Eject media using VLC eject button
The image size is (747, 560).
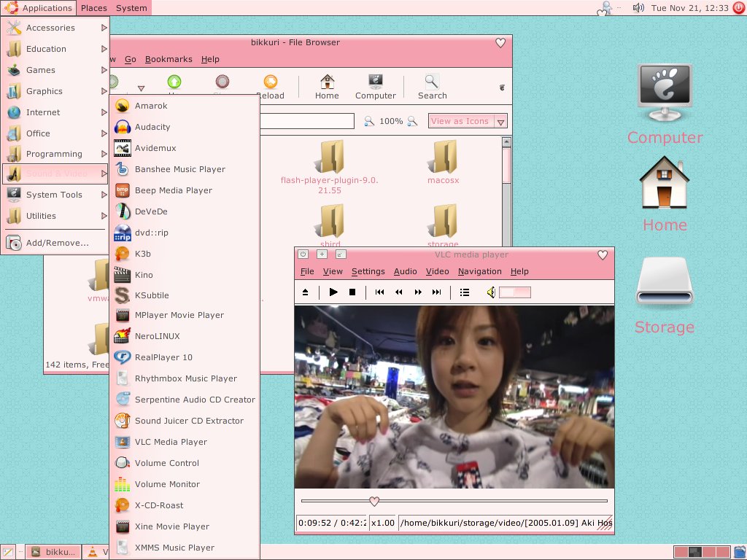(306, 292)
